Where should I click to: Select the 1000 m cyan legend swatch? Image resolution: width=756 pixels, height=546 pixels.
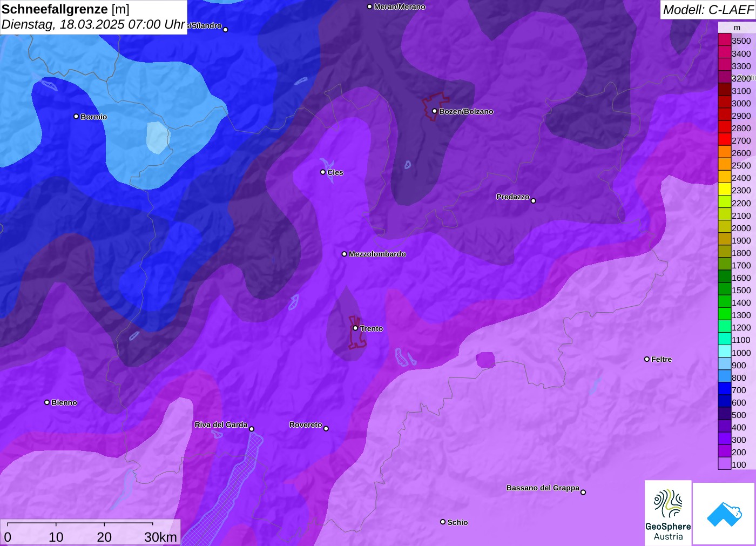725,352
